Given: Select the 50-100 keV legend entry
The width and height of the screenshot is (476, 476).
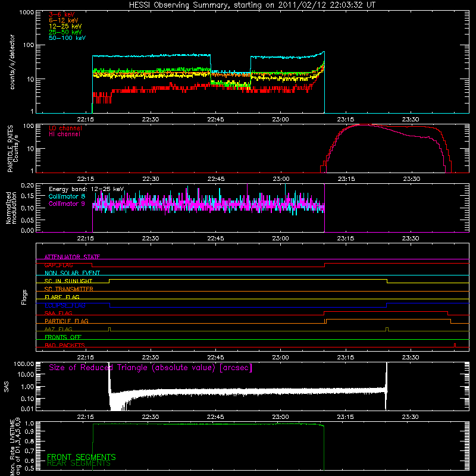Looking at the screenshot, I should pos(67,37).
